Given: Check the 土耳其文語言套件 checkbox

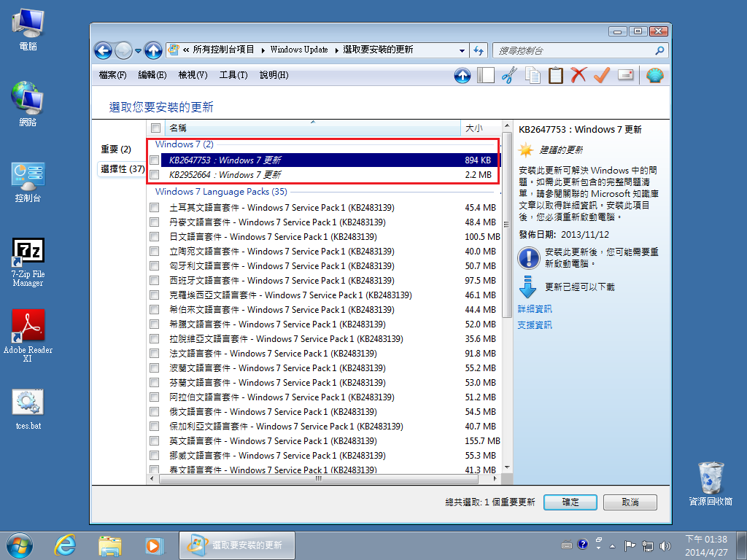Looking at the screenshot, I should pos(155,208).
